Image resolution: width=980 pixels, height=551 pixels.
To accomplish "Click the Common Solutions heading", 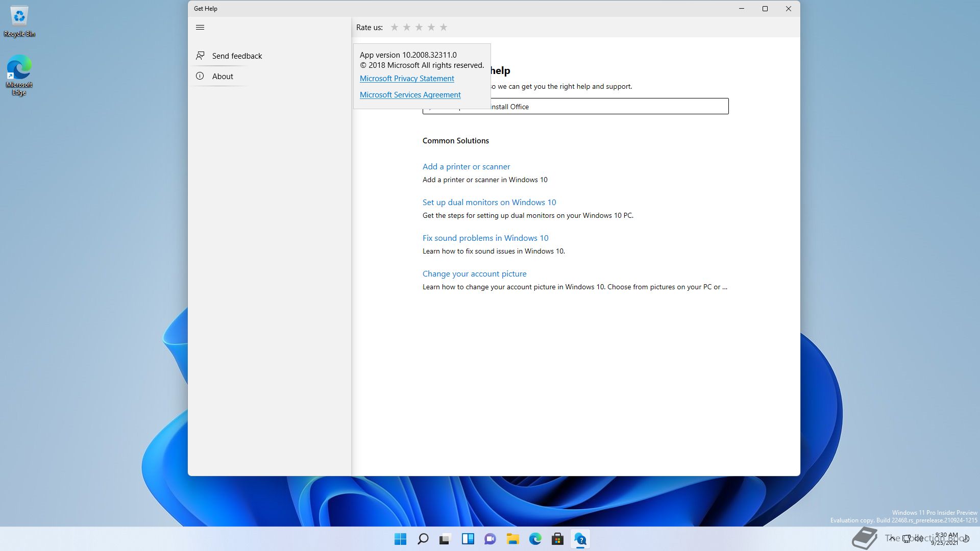I will coord(456,141).
